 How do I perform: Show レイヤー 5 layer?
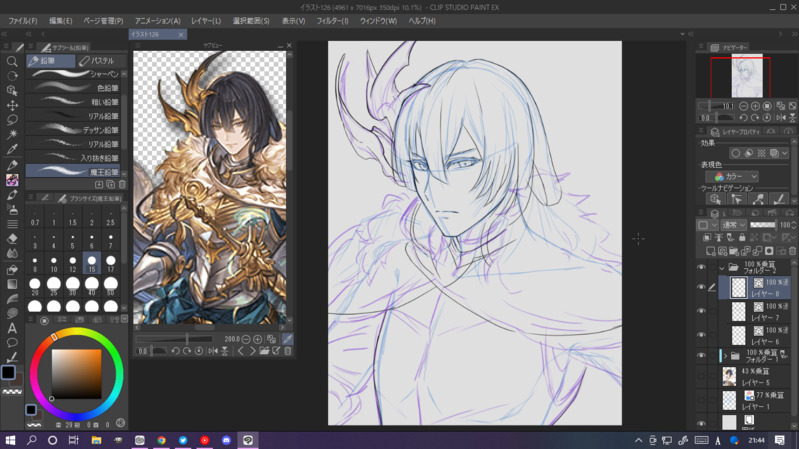coord(701,377)
